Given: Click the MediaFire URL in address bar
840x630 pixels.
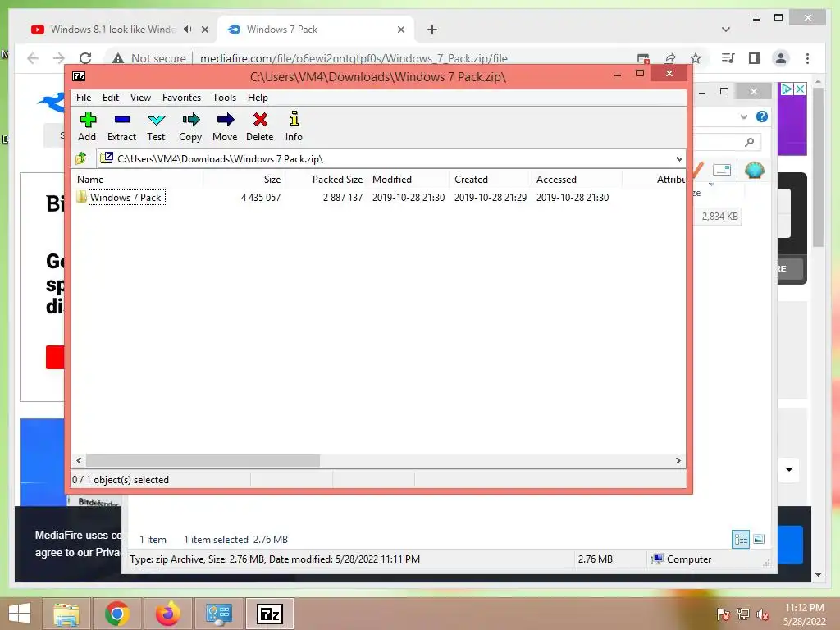Looking at the screenshot, I should click(x=354, y=58).
